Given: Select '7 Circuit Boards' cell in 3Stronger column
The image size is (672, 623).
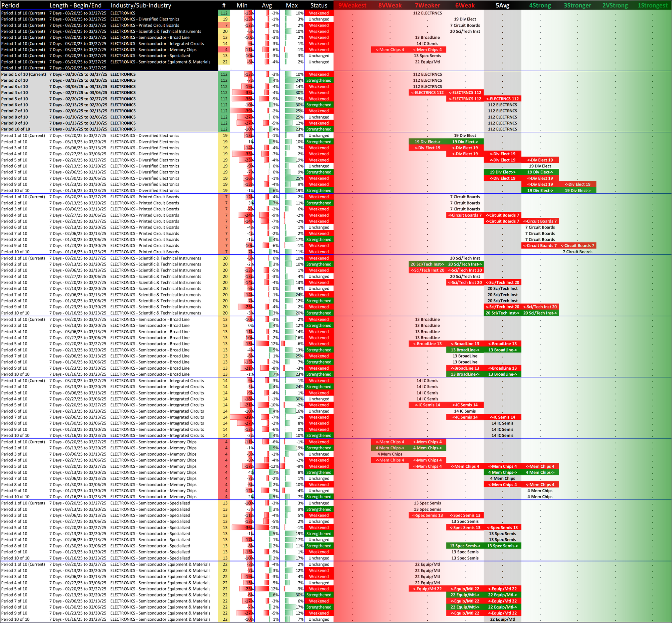Looking at the screenshot, I should (x=577, y=252).
